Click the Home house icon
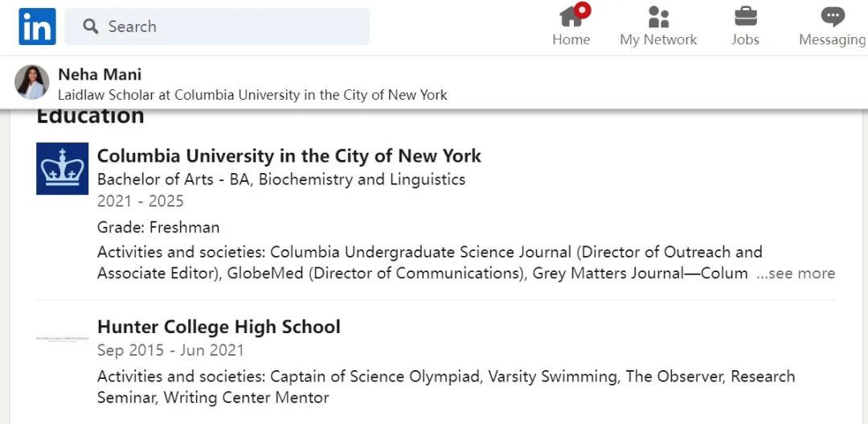Viewport: 868px width, 424px height. click(x=570, y=16)
